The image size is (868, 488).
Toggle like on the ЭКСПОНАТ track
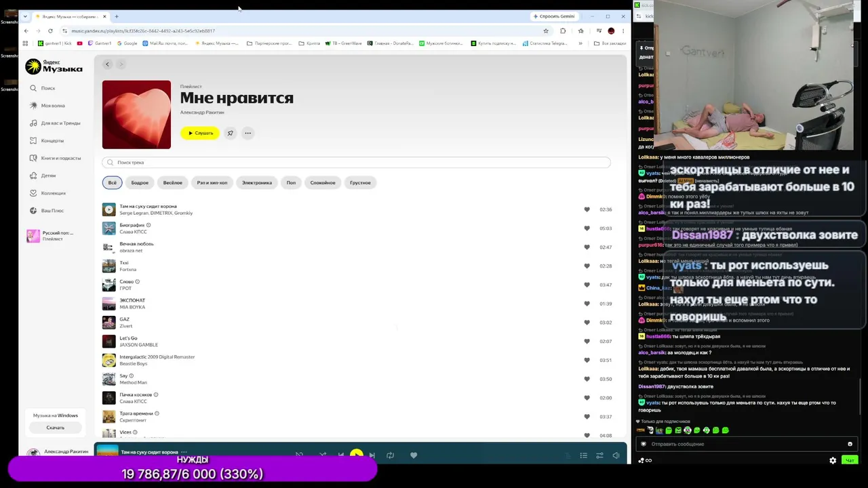pos(587,304)
